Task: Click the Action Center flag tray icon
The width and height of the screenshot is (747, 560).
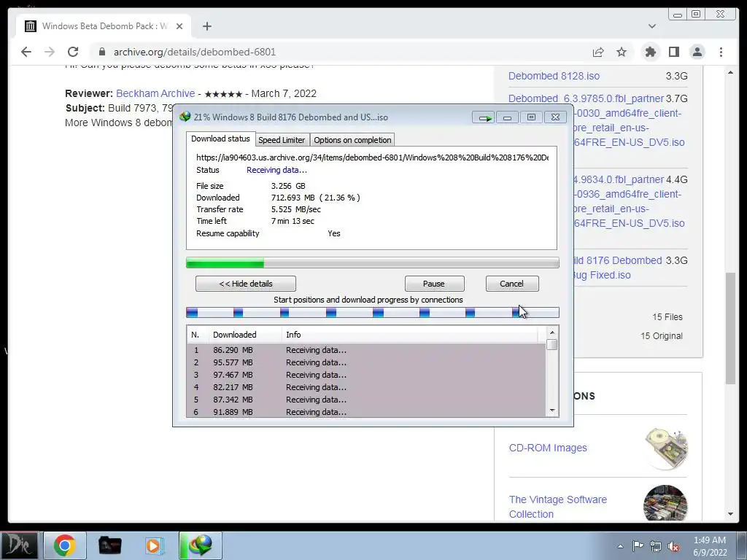Action: [x=638, y=546]
